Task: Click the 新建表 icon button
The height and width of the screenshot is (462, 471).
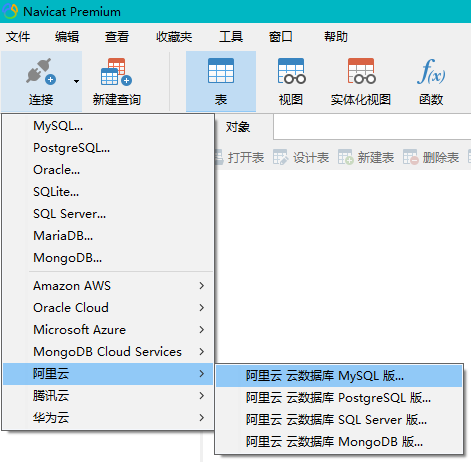Action: pos(345,157)
